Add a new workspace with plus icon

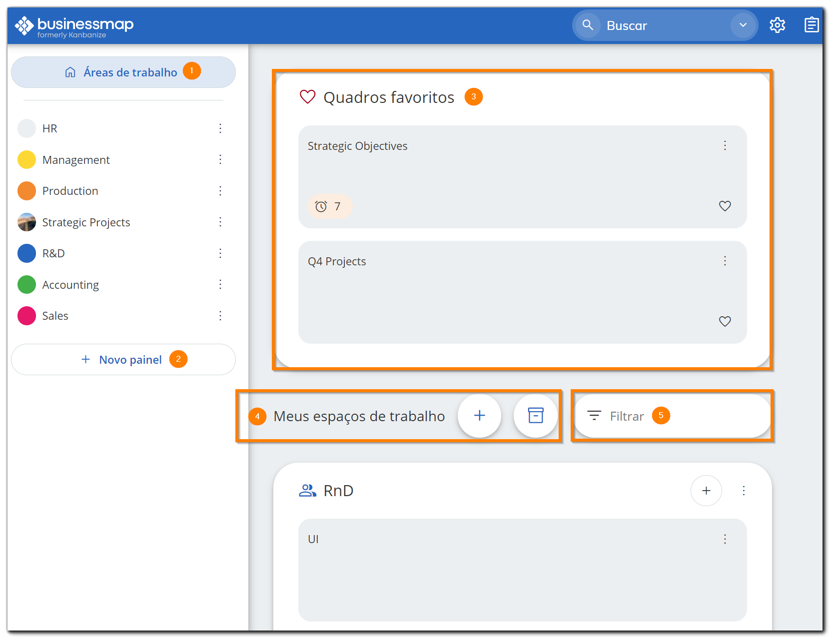point(479,416)
